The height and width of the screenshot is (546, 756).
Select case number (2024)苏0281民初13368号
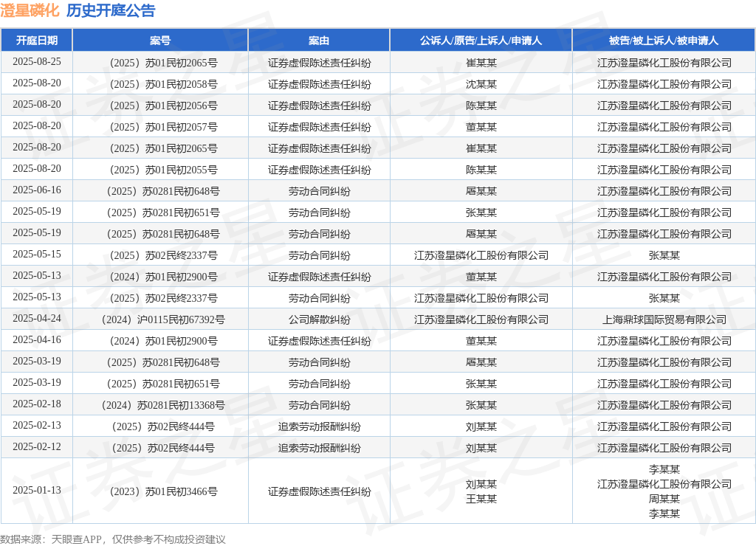pos(163,405)
